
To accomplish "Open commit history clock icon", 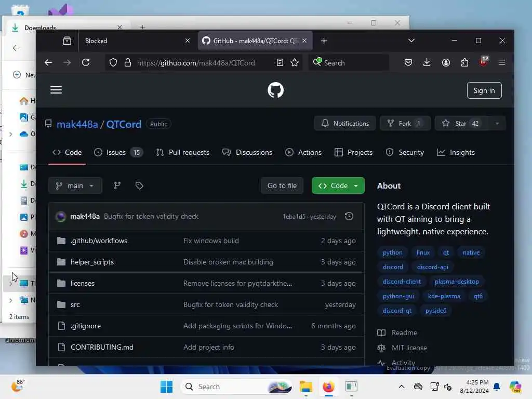I will (349, 216).
